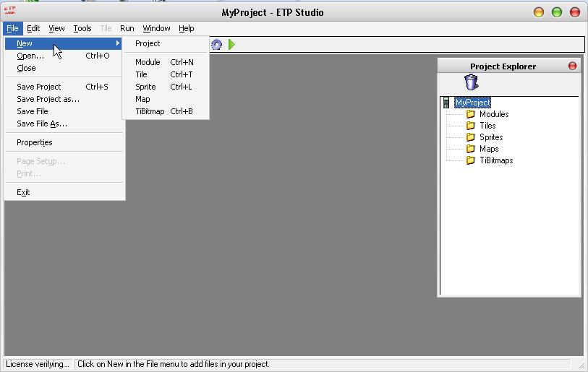Create new Project from submenu
The image size is (588, 372).
(166, 43)
